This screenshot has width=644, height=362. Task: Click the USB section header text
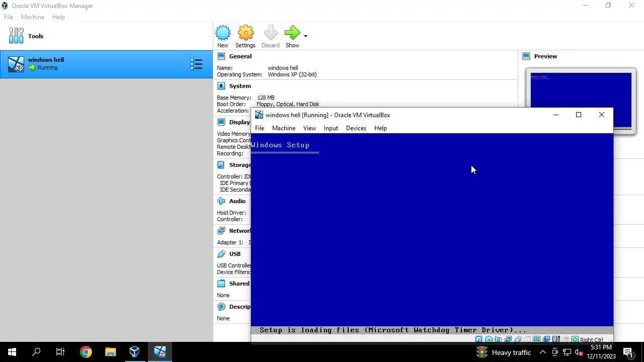click(235, 254)
